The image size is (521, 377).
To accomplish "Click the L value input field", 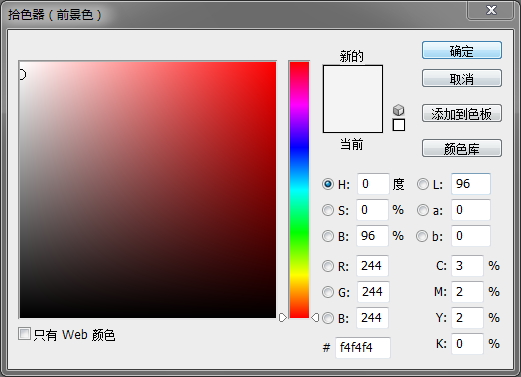I will point(471,184).
